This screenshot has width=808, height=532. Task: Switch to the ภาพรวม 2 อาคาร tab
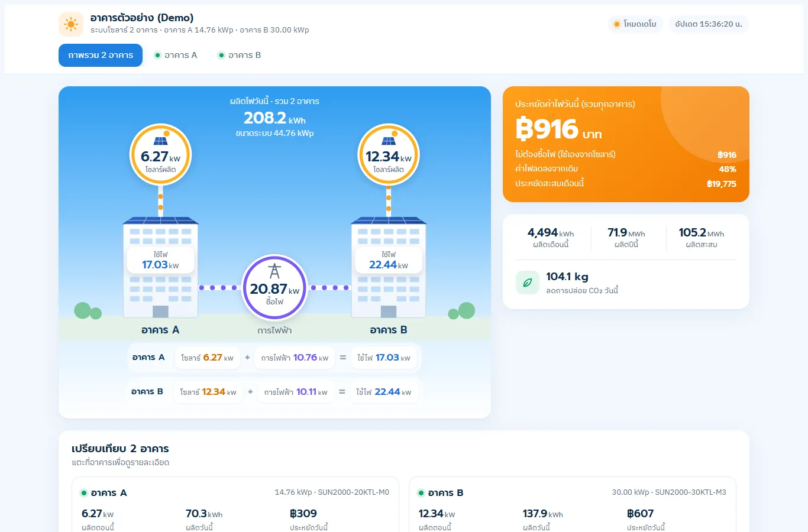coord(101,55)
